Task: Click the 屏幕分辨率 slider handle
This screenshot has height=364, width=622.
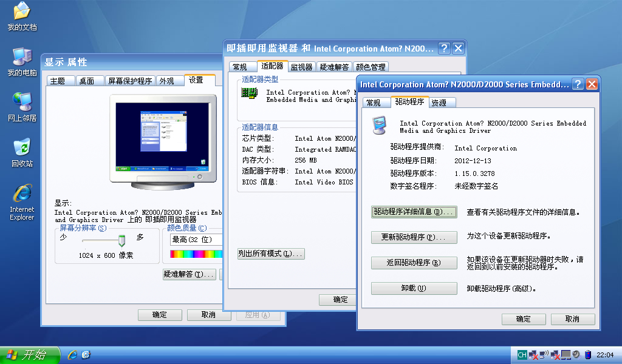Action: (x=121, y=240)
